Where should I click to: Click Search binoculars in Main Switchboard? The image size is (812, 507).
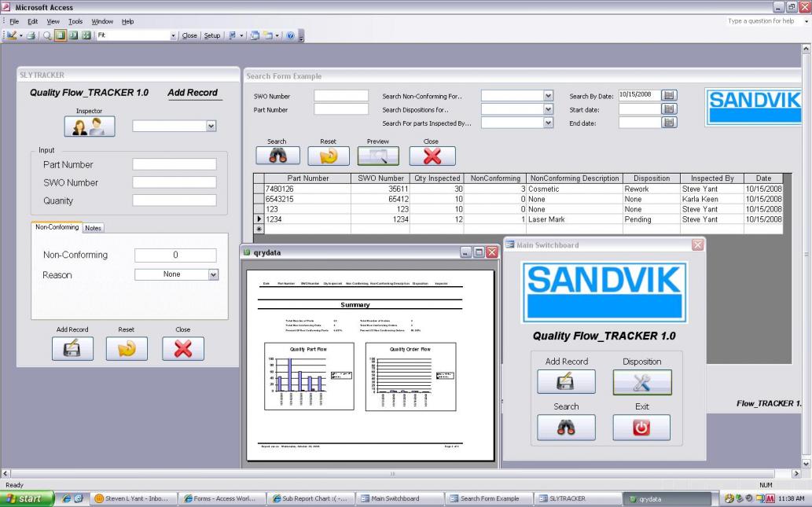coord(566,428)
